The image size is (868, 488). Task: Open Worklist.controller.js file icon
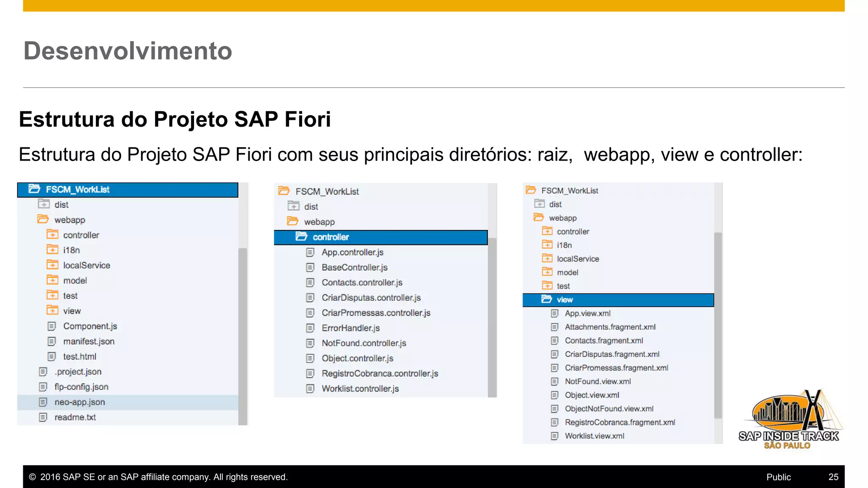click(x=311, y=389)
